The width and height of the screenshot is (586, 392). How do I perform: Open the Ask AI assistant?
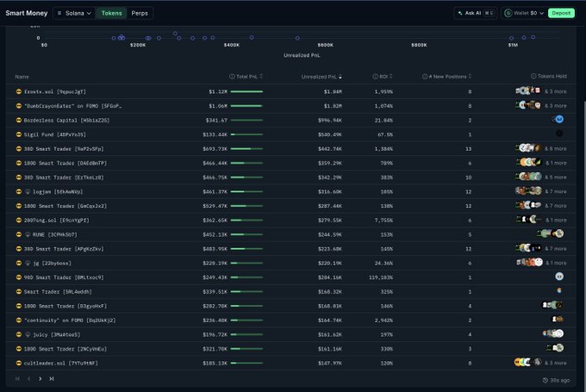pos(476,13)
